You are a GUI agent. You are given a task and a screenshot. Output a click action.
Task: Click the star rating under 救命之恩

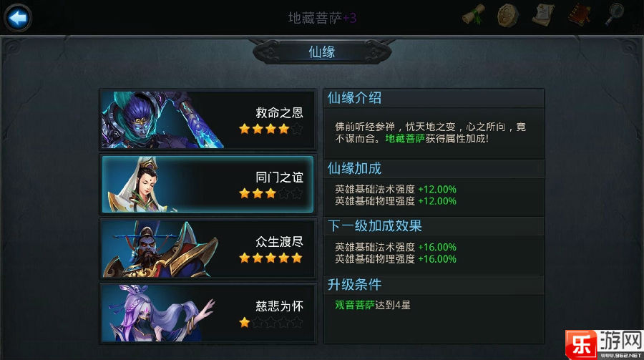pos(270,129)
